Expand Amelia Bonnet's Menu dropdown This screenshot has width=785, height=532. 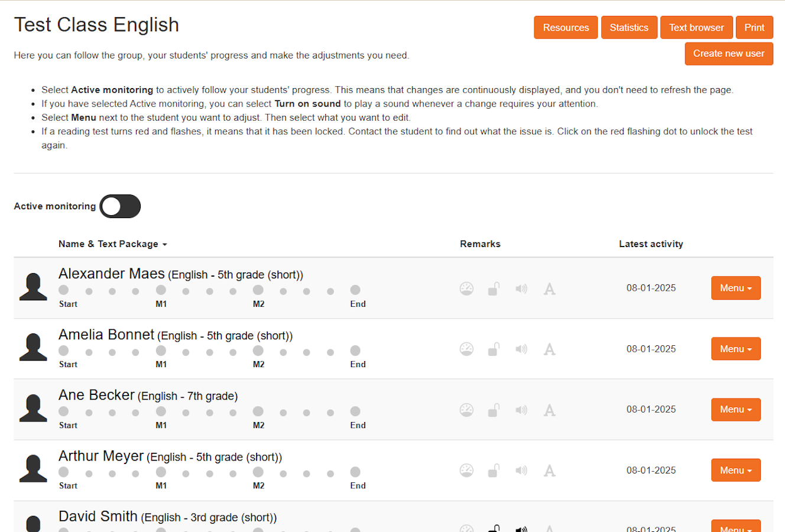(735, 349)
